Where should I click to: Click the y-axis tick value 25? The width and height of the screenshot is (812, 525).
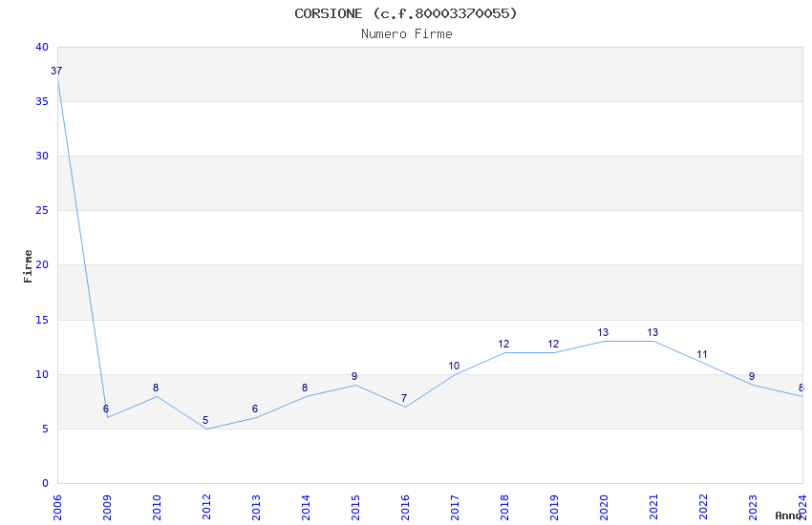click(42, 210)
